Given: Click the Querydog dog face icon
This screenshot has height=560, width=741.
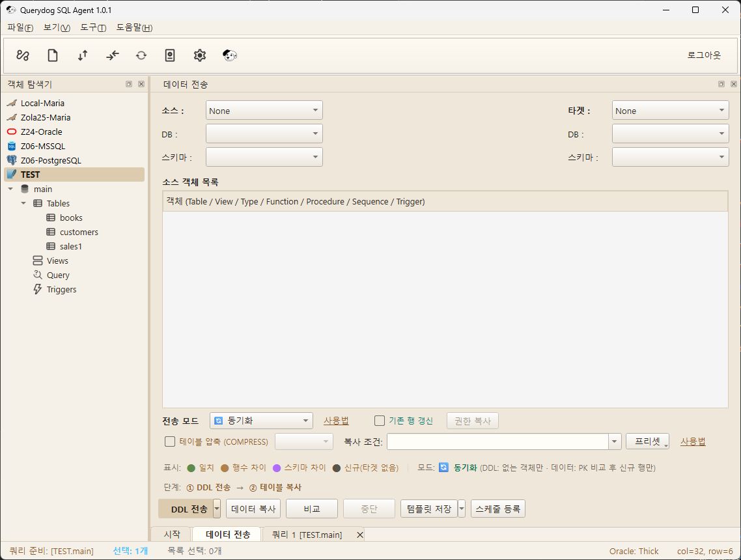Looking at the screenshot, I should click(x=230, y=55).
